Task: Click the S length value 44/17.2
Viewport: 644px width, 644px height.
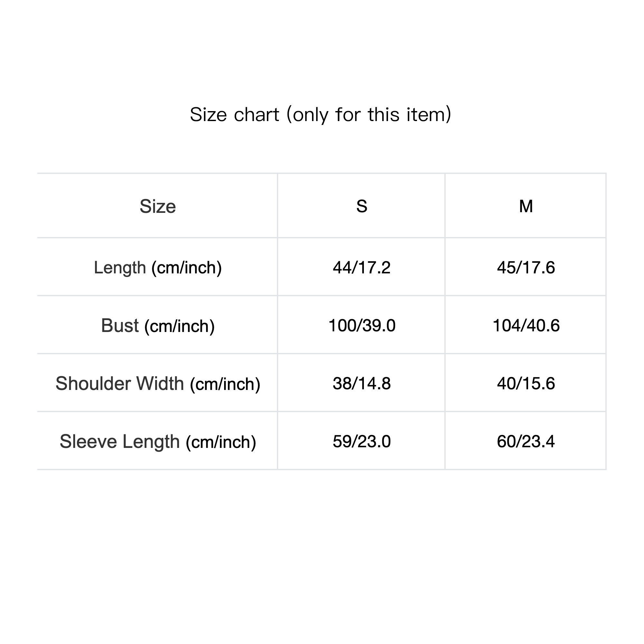Action: (x=362, y=268)
